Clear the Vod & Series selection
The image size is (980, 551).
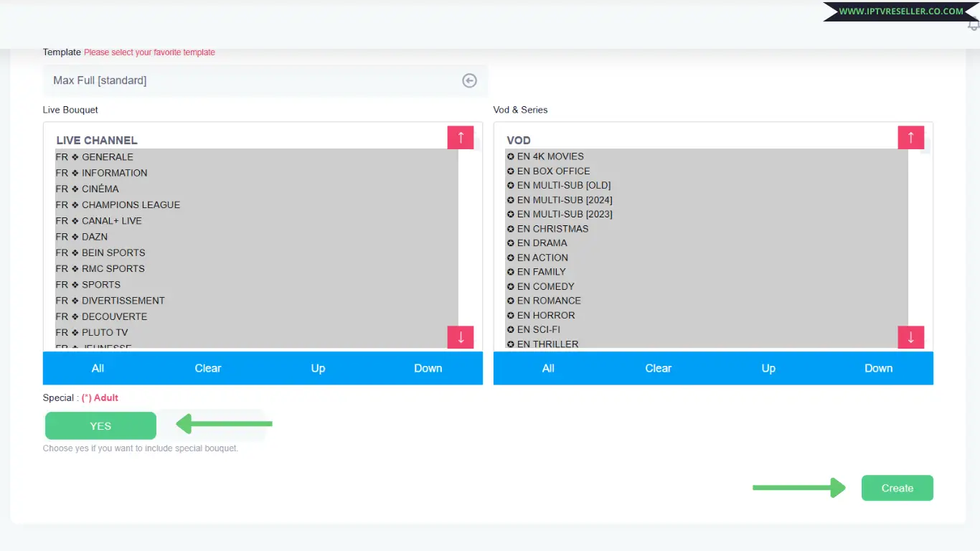(x=658, y=368)
